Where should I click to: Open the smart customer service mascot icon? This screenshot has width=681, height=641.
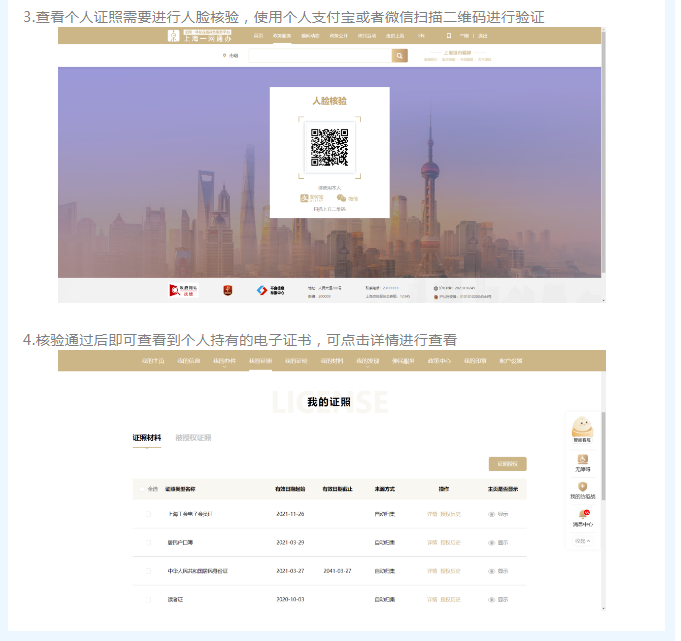582,427
